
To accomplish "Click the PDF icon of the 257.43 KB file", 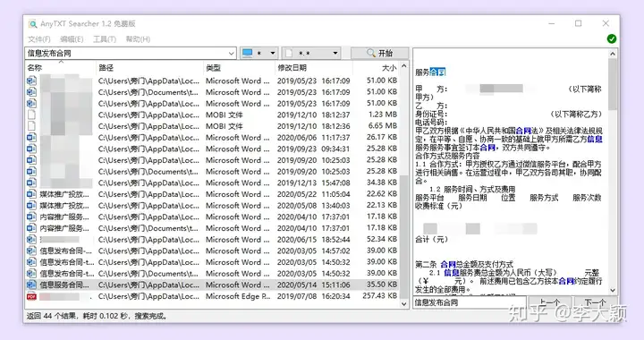I will tap(31, 296).
